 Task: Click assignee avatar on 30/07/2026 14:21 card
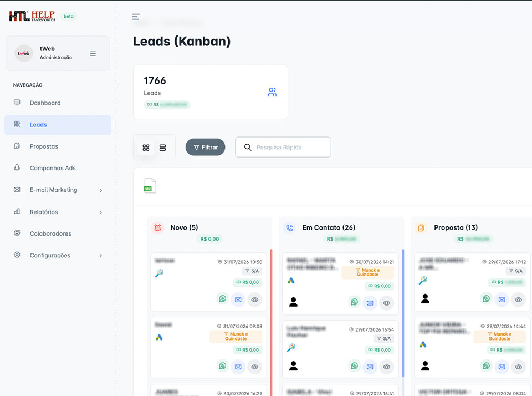pos(294,302)
